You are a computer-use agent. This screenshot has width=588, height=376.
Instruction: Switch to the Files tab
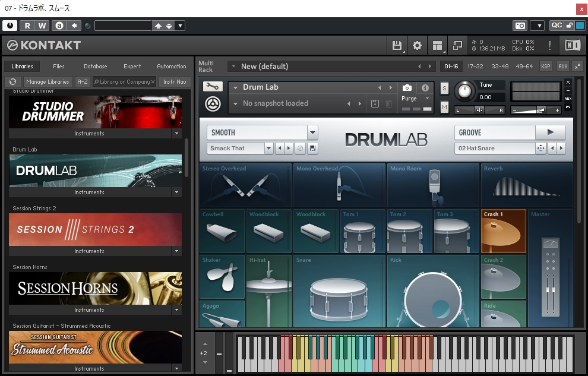59,67
